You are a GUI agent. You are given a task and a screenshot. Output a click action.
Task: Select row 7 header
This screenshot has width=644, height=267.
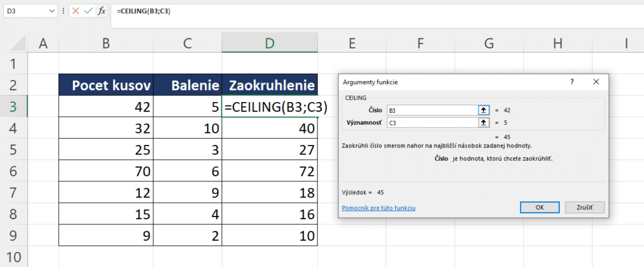tap(14, 192)
